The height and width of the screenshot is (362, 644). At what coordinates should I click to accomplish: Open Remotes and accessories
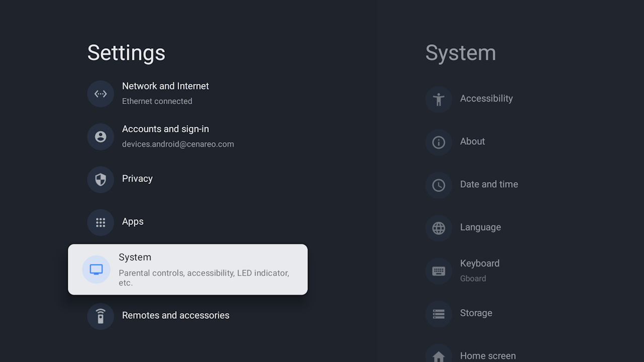pos(188,316)
